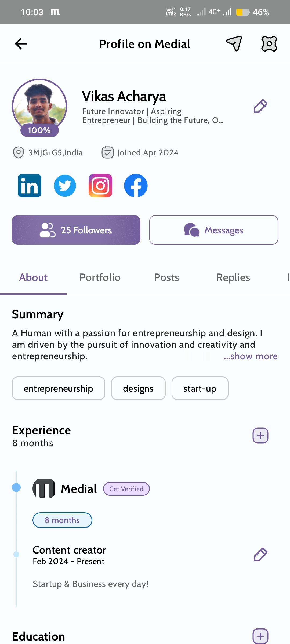Tap the Get Verified badge
290x644 pixels.
126,489
